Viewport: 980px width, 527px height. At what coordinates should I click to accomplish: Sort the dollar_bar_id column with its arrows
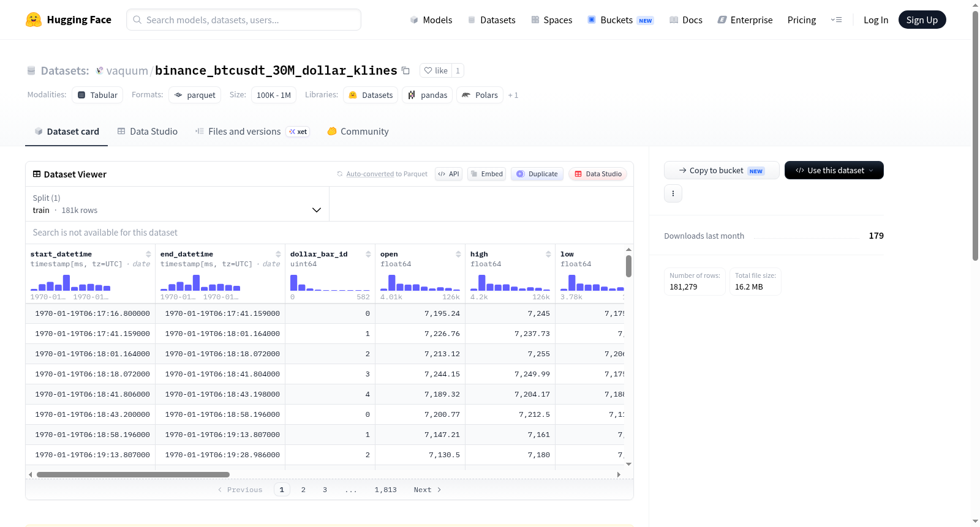(368, 254)
